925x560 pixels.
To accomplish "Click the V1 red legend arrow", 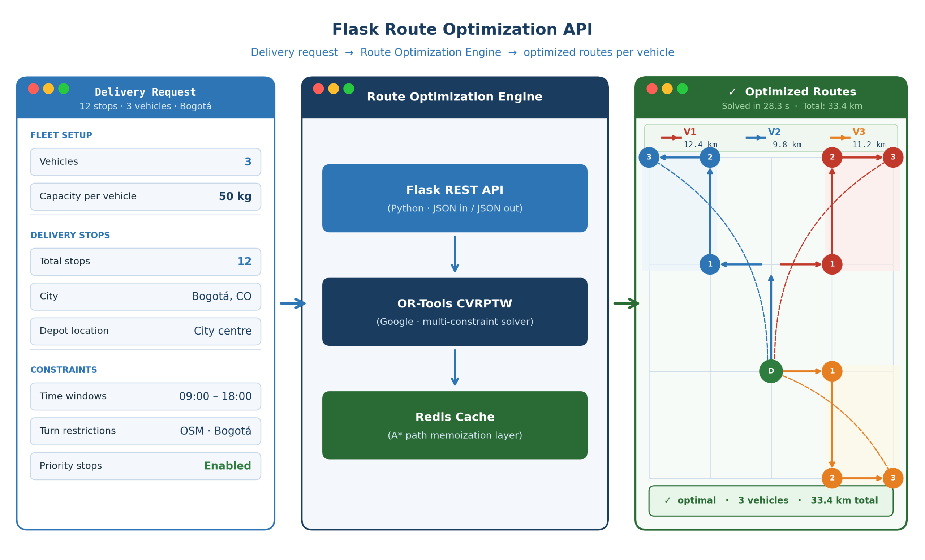I will [671, 138].
